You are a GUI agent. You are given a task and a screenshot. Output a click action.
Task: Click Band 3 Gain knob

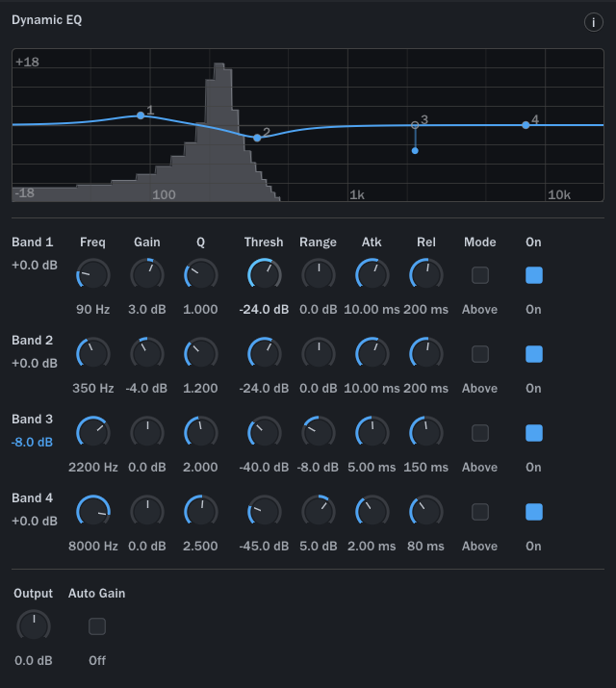147,433
